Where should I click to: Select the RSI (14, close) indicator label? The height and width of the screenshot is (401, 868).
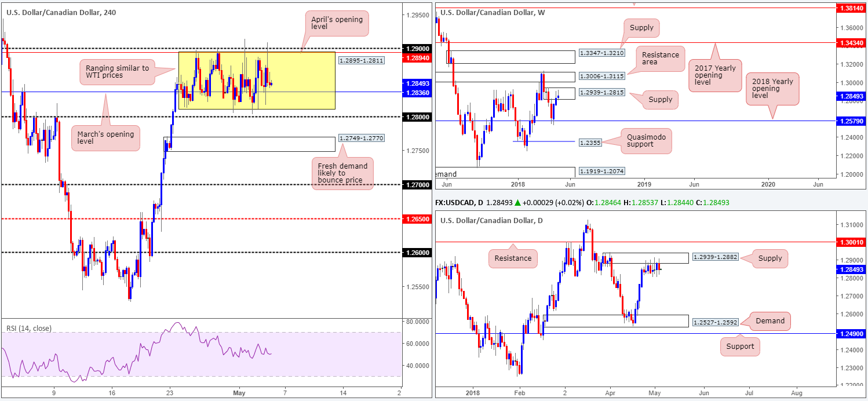[28, 329]
